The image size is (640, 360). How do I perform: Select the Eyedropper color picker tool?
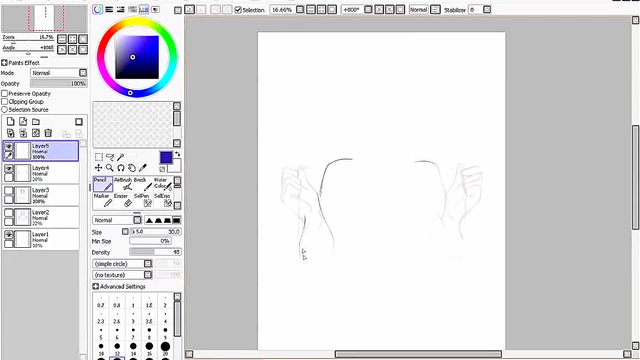142,168
